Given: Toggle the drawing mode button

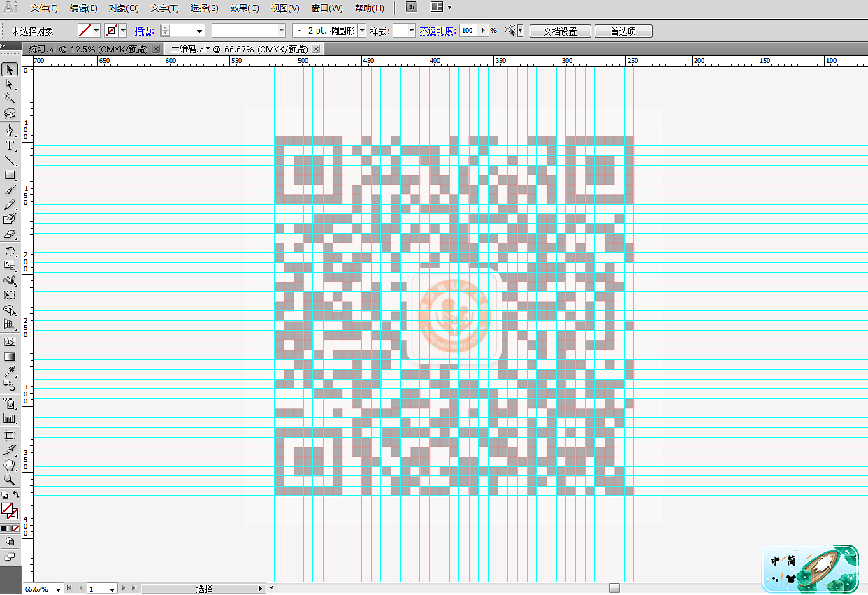Looking at the screenshot, I should (x=10, y=542).
